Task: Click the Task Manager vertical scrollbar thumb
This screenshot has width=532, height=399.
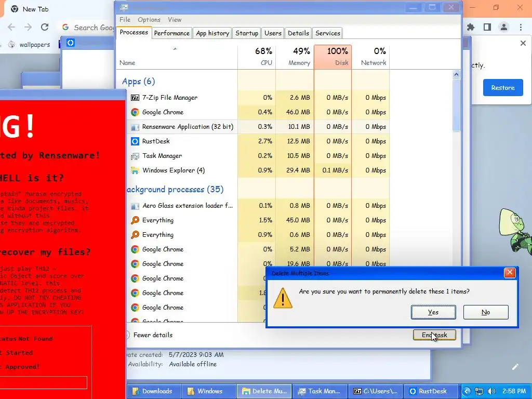Action: click(456, 105)
